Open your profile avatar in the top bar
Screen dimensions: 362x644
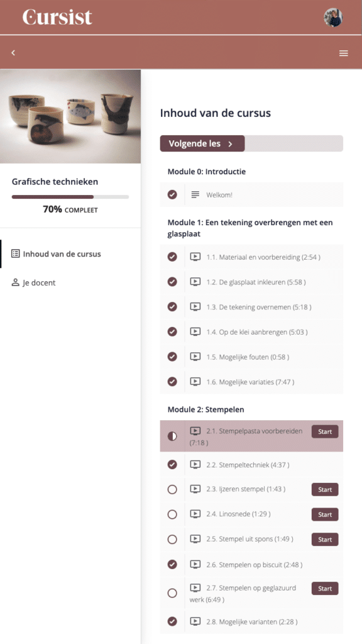pyautogui.click(x=333, y=18)
